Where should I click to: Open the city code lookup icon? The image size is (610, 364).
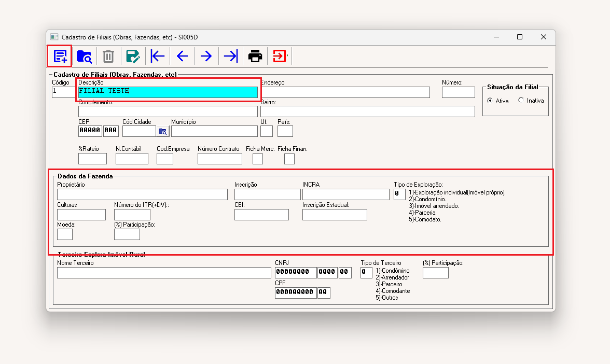[x=163, y=132]
